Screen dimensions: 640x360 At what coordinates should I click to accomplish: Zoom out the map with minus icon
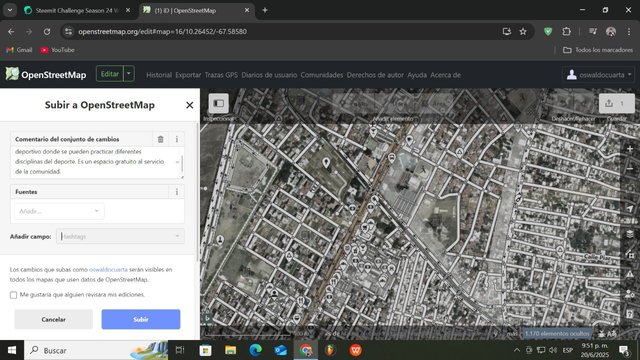click(630, 169)
